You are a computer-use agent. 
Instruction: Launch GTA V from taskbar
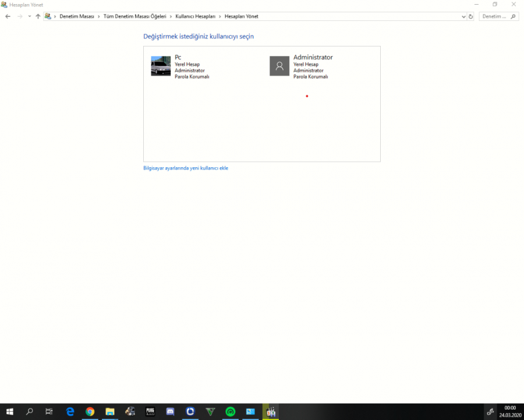pos(210,412)
